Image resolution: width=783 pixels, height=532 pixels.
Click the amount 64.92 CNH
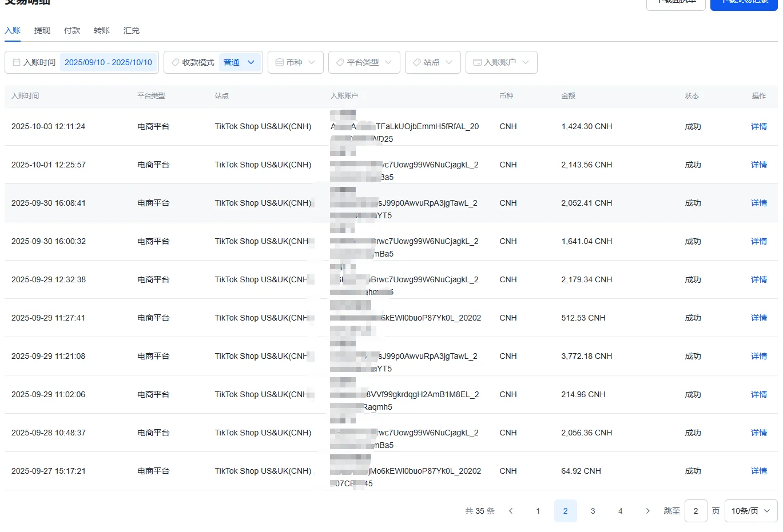click(581, 471)
